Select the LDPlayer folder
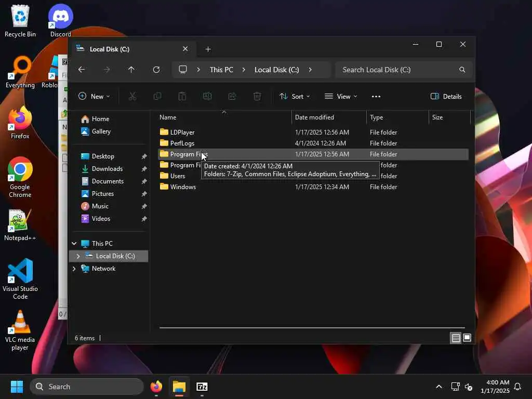Viewport: 532px width, 399px height. (313, 132)
